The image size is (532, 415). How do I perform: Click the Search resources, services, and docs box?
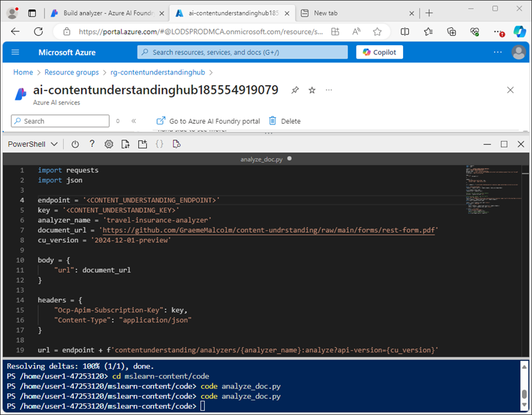point(242,53)
